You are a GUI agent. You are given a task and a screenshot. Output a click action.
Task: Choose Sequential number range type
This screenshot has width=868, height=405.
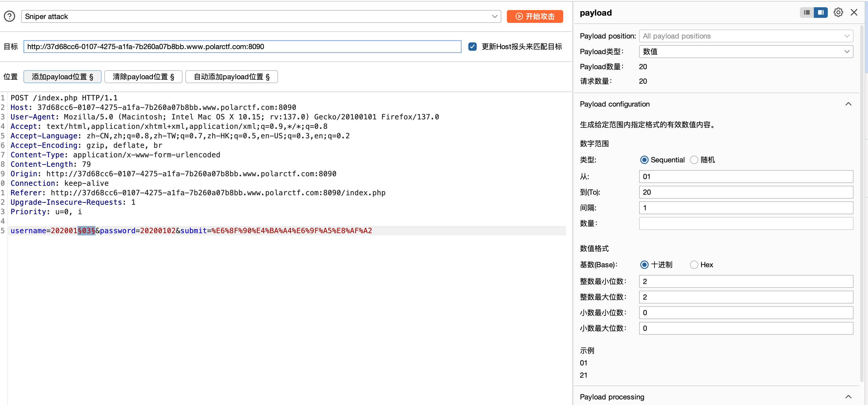pos(644,160)
